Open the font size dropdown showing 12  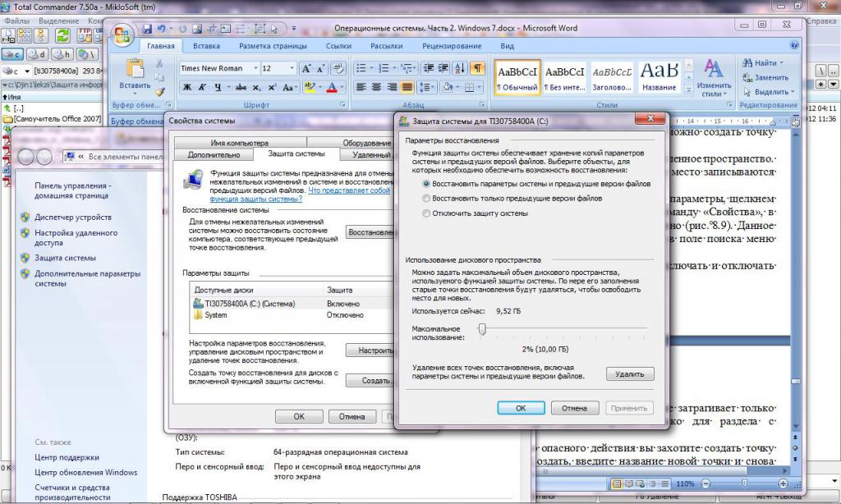coord(292,68)
